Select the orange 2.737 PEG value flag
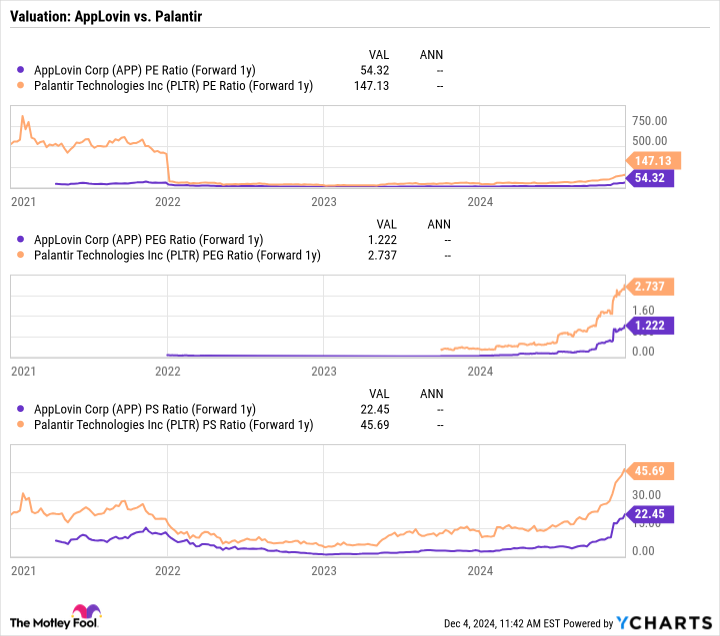 650,287
